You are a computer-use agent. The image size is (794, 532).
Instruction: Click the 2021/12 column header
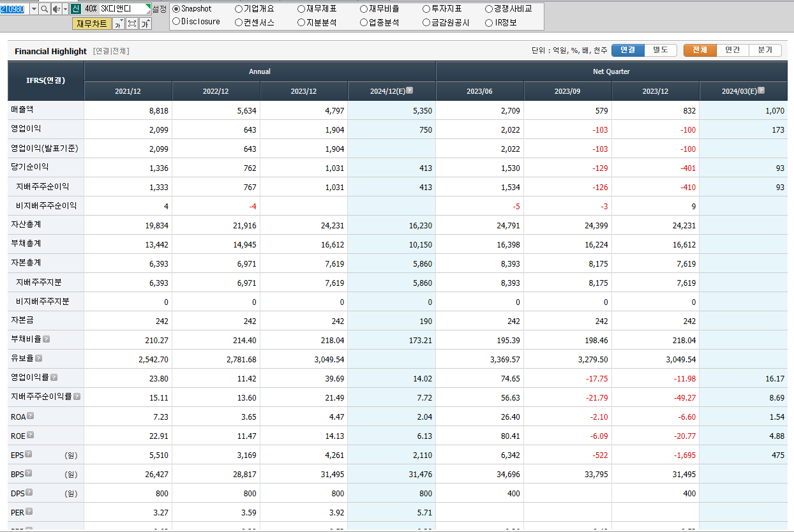click(x=128, y=91)
